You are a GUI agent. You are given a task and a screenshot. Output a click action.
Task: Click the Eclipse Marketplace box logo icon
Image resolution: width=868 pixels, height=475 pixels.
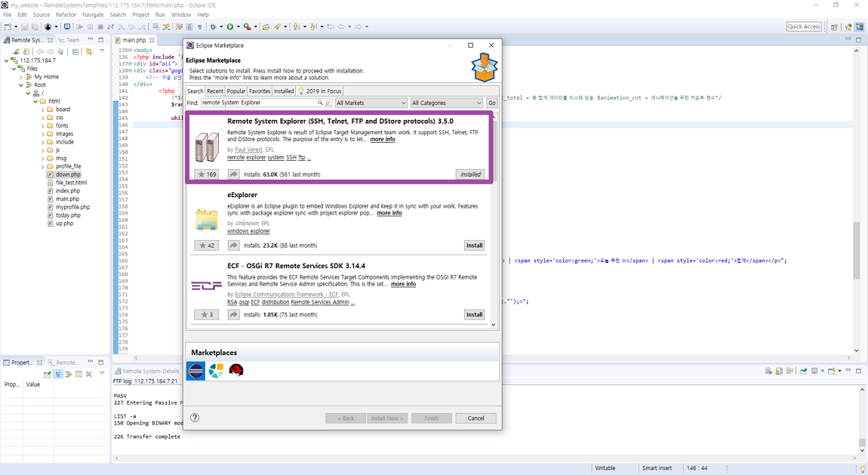(485, 67)
